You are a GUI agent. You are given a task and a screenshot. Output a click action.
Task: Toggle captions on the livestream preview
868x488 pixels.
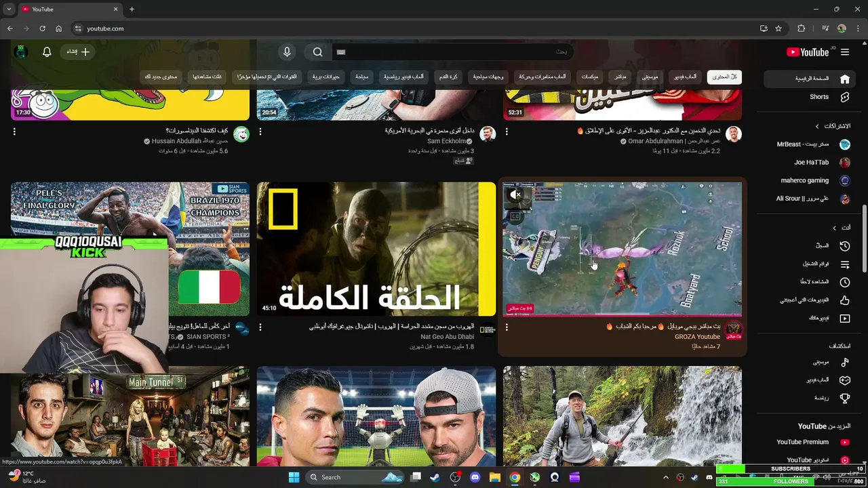[515, 217]
